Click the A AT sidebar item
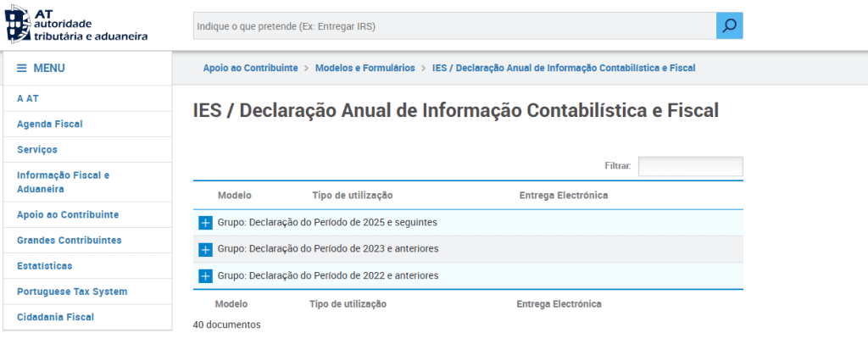 tap(28, 98)
